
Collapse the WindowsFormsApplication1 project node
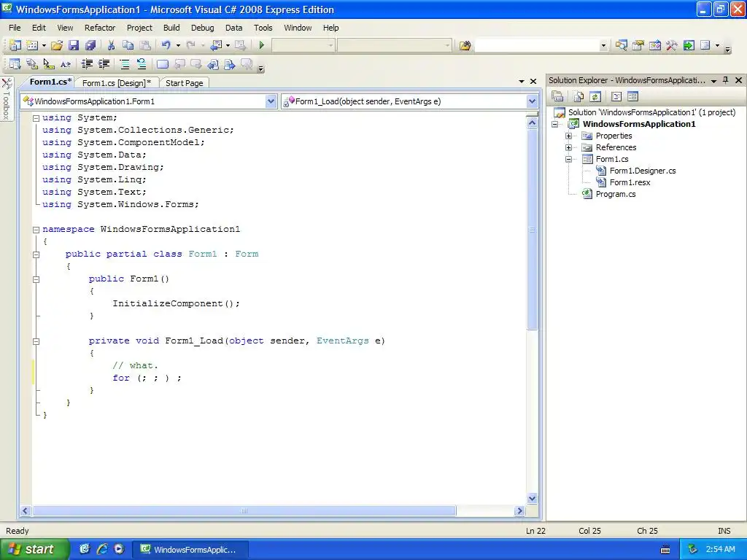point(555,124)
